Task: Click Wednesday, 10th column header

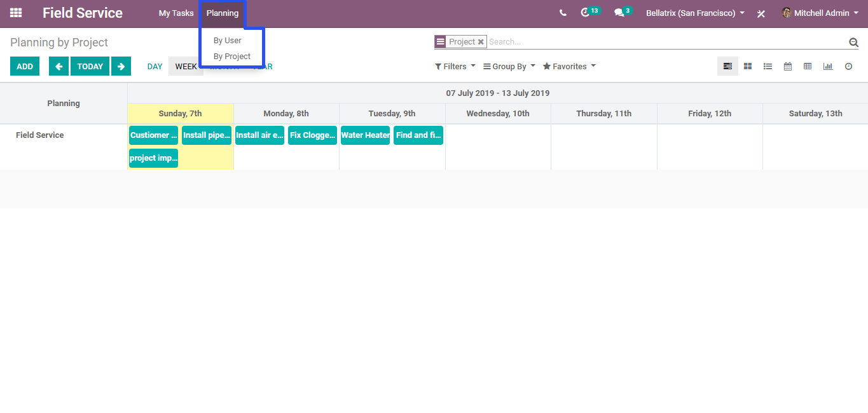Action: pos(498,114)
